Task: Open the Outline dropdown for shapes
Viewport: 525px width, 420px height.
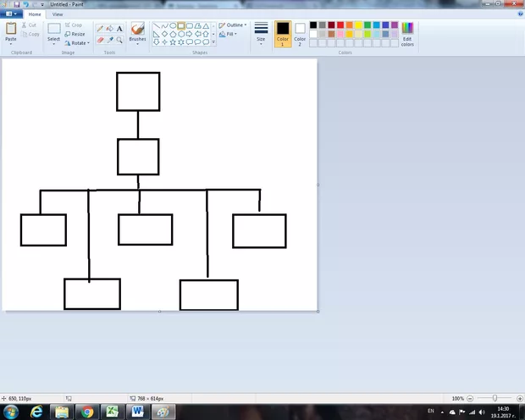Action: 234,25
